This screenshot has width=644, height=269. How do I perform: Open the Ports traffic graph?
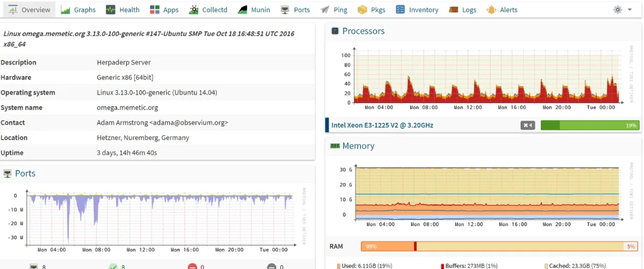coord(156,221)
